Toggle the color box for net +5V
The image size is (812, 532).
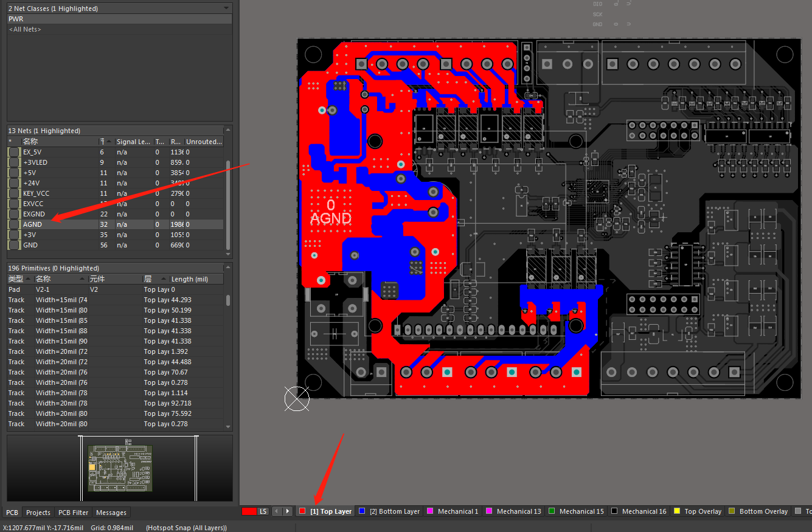click(x=14, y=173)
